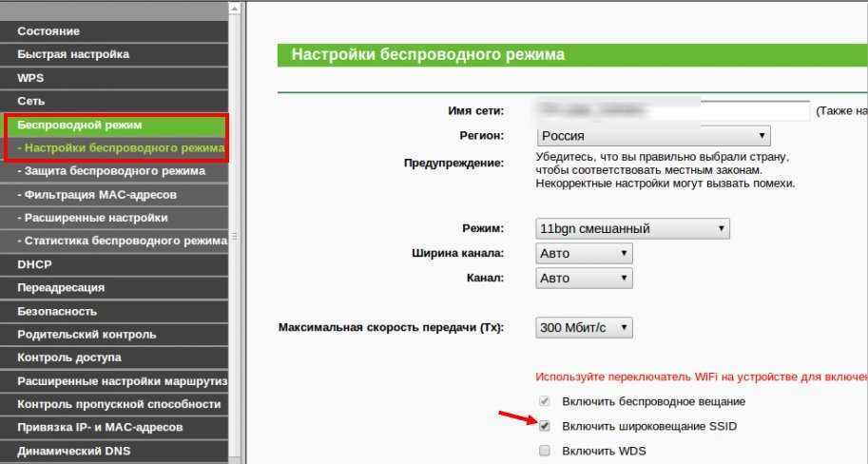
Task: Open Привязка IP- и MAC-адресов section
Action: (x=113, y=428)
